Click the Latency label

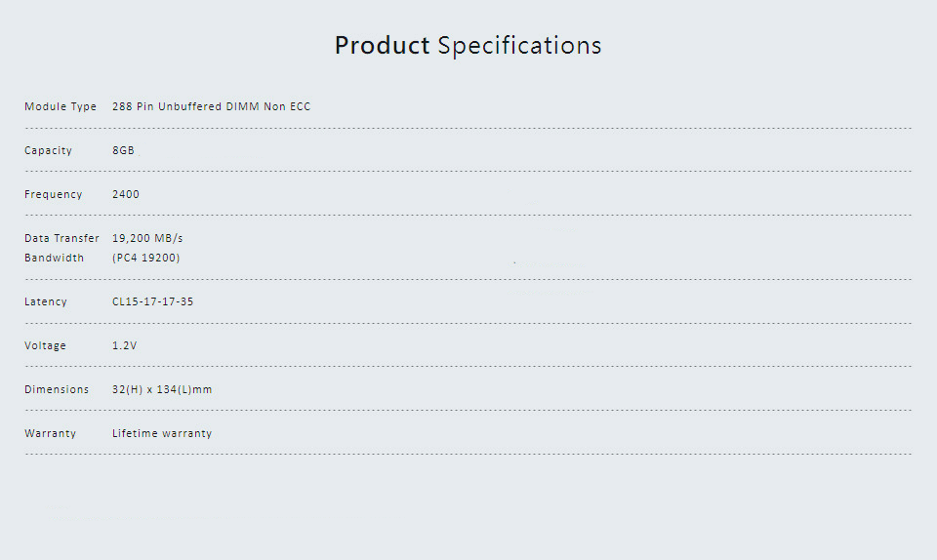tap(46, 302)
